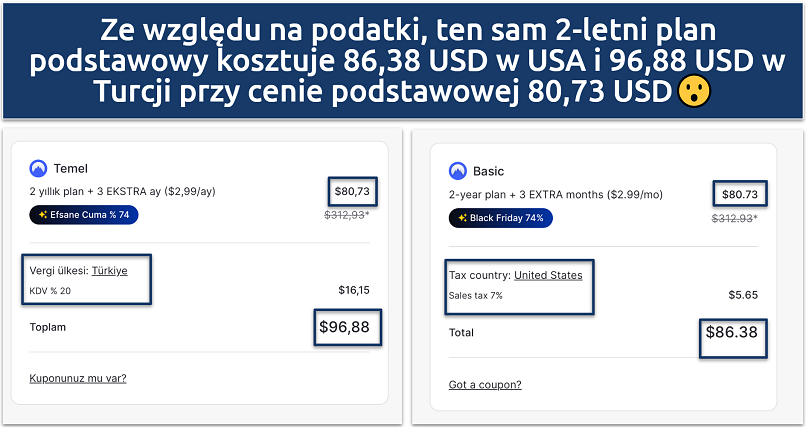Click the Efsane Cuma % 74 badge

84,214
